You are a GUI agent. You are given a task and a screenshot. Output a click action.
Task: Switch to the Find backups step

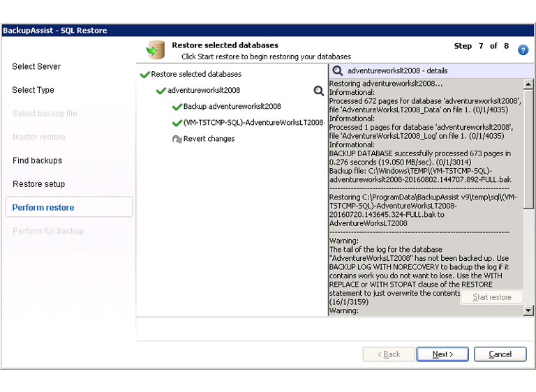coord(37,160)
